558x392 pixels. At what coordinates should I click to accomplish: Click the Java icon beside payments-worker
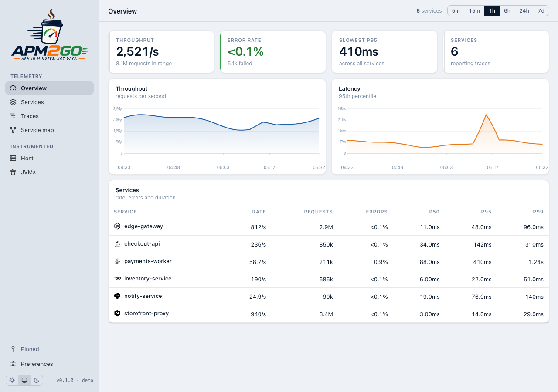point(117,261)
